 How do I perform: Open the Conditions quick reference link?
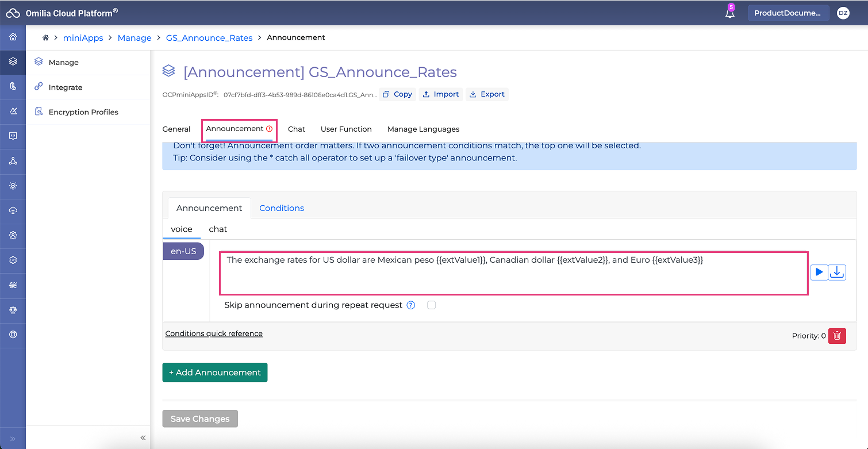point(214,333)
